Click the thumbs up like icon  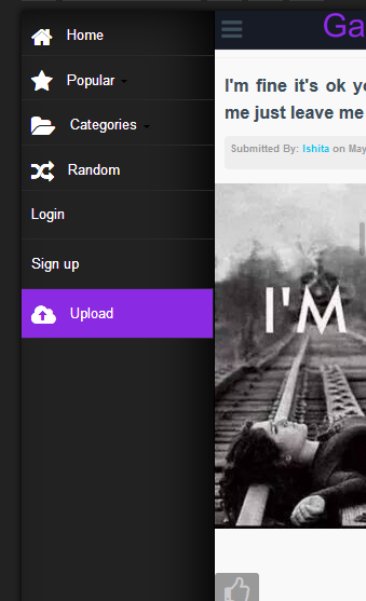click(237, 587)
